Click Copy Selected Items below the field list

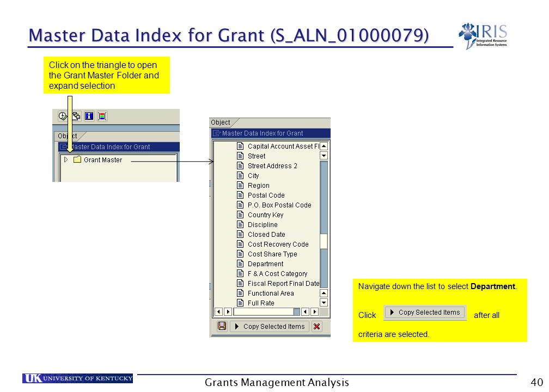pyautogui.click(x=270, y=327)
